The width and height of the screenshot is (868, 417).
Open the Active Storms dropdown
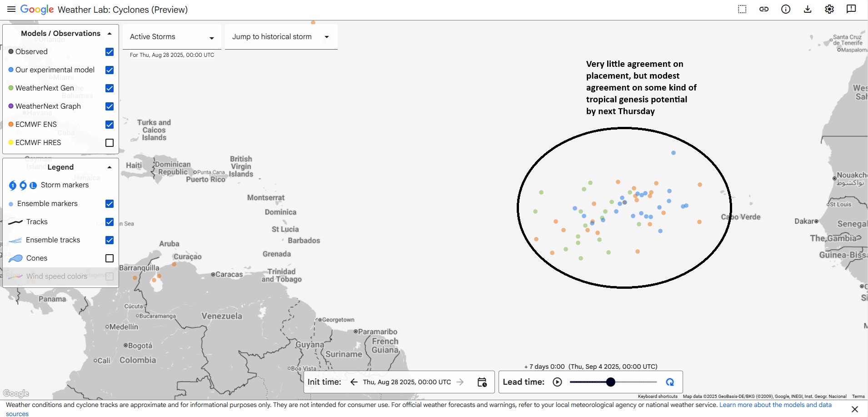tap(172, 37)
